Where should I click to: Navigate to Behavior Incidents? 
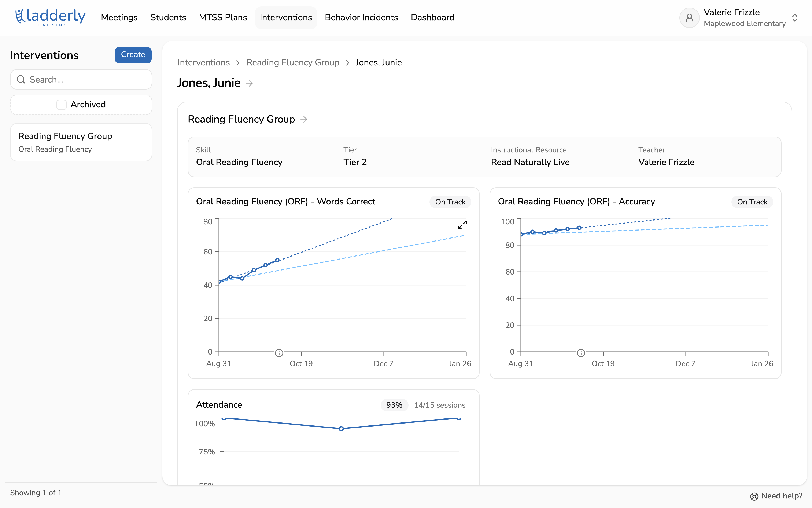[361, 18]
